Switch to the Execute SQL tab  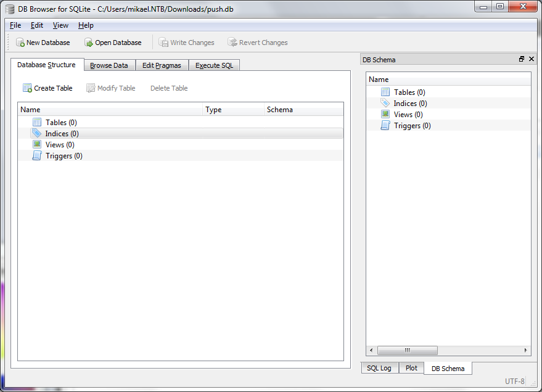pyautogui.click(x=214, y=65)
